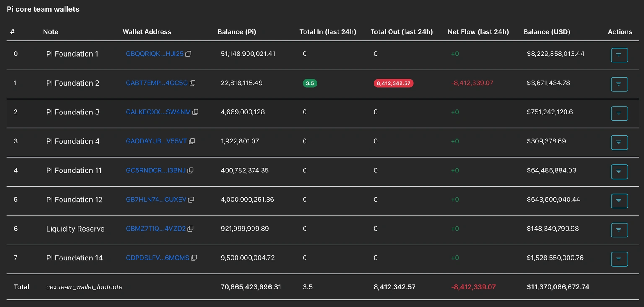Viewport: 644px width, 307px height.
Task: Open actions for PI Foundation 11 row
Action: (x=619, y=172)
